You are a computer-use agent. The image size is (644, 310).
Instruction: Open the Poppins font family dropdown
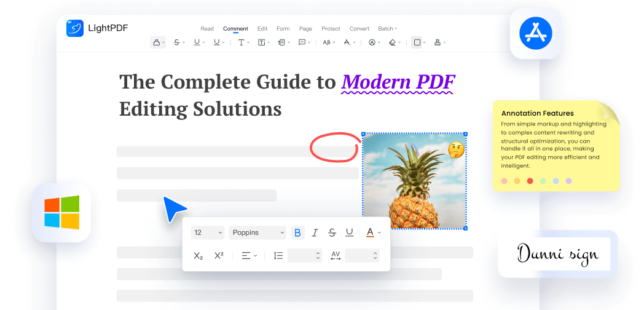[257, 232]
